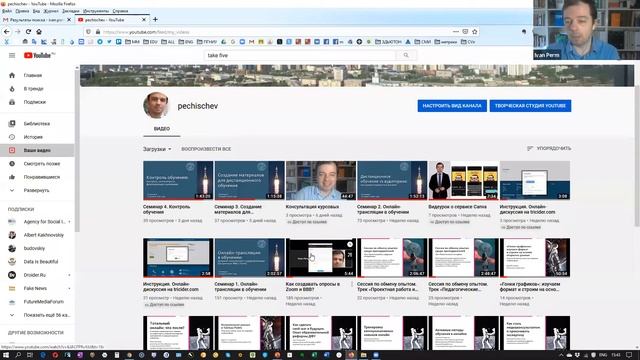Open the Firefox home page button
The image size is (640, 360).
coord(39,31)
